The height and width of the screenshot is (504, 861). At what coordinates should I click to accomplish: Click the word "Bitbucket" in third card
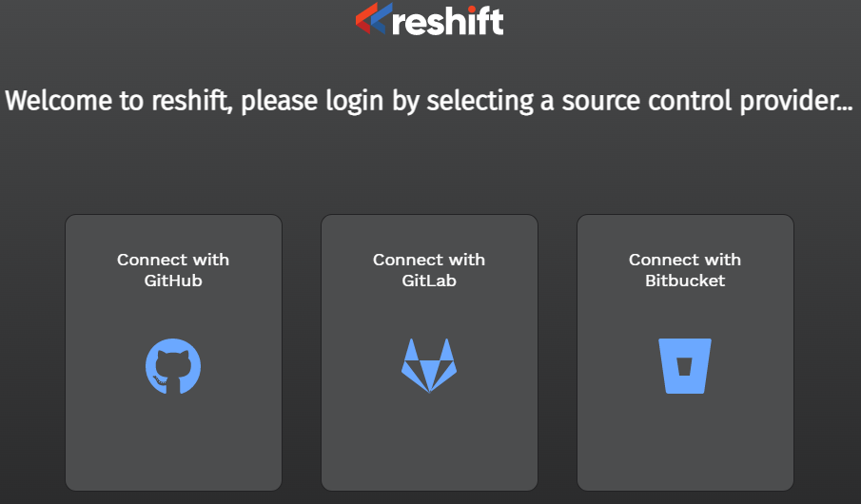[x=685, y=281]
